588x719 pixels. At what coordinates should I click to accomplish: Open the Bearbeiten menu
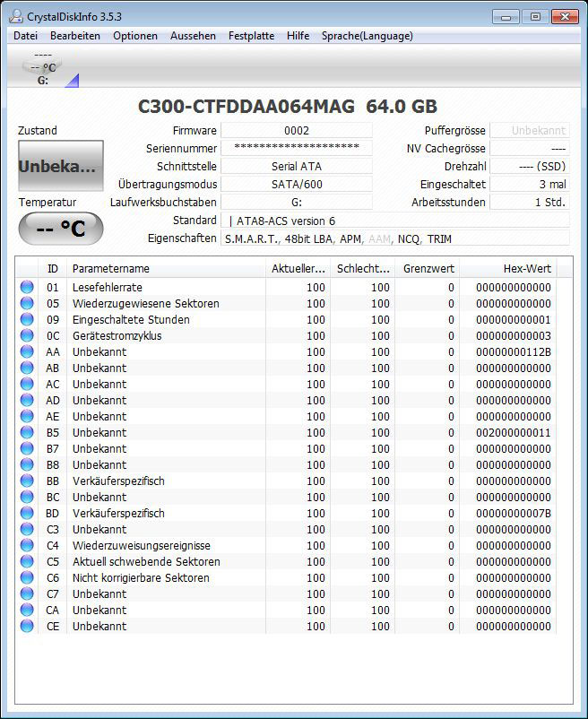(75, 36)
